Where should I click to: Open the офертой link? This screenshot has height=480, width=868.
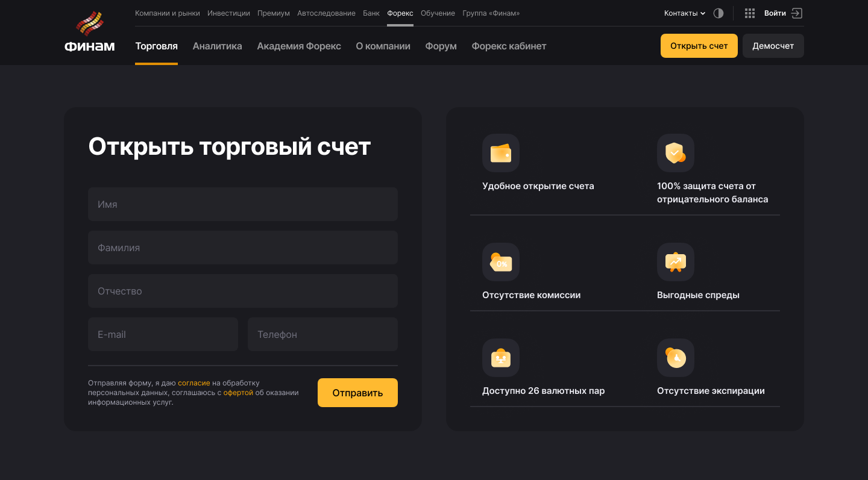[238, 393]
